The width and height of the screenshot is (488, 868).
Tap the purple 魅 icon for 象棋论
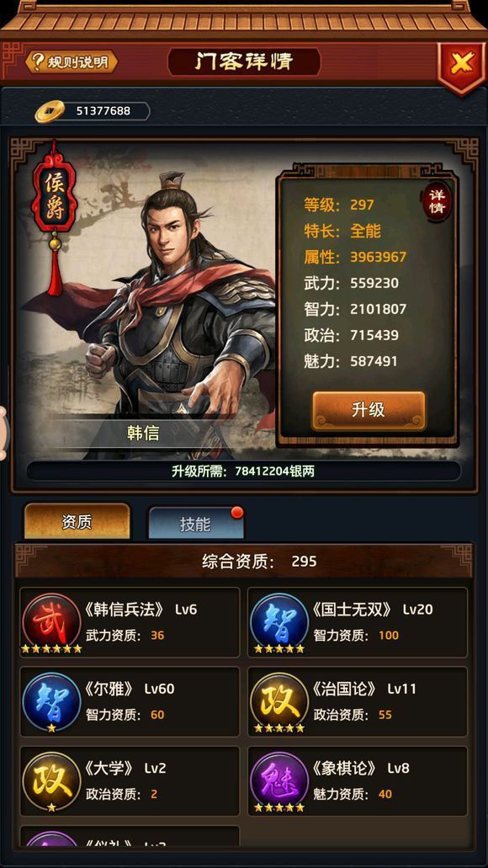pos(279,781)
